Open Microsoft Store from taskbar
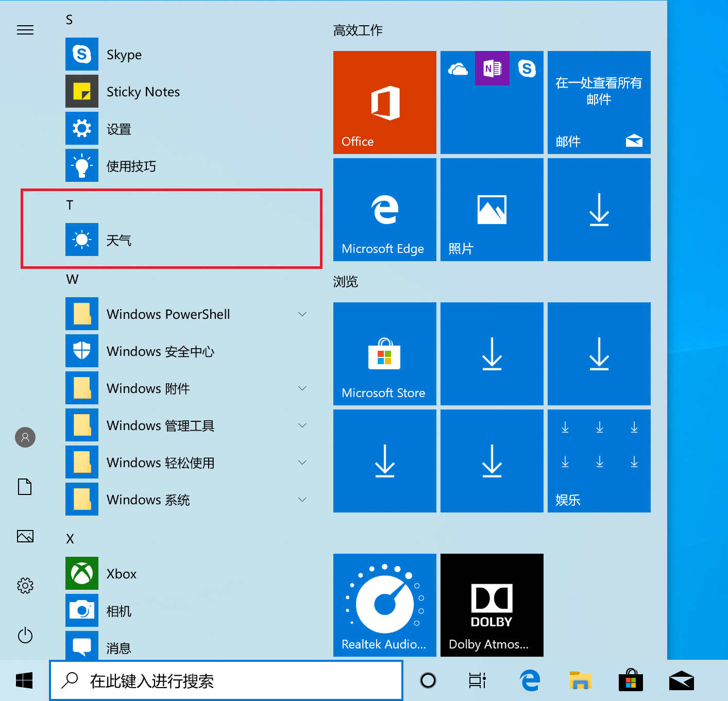 pyautogui.click(x=631, y=680)
